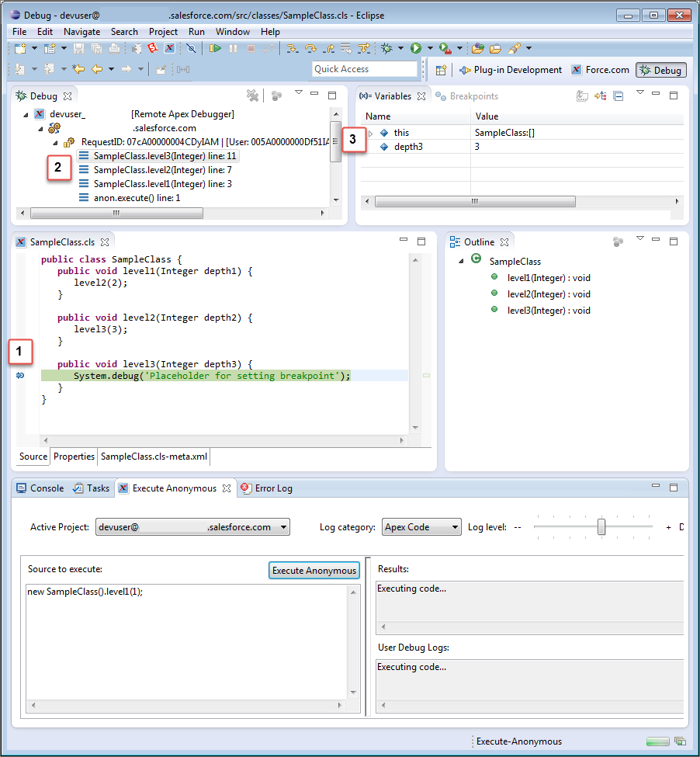The width and height of the screenshot is (700, 757).
Task: Open the Debug launch dropdown arrow
Action: (x=400, y=48)
